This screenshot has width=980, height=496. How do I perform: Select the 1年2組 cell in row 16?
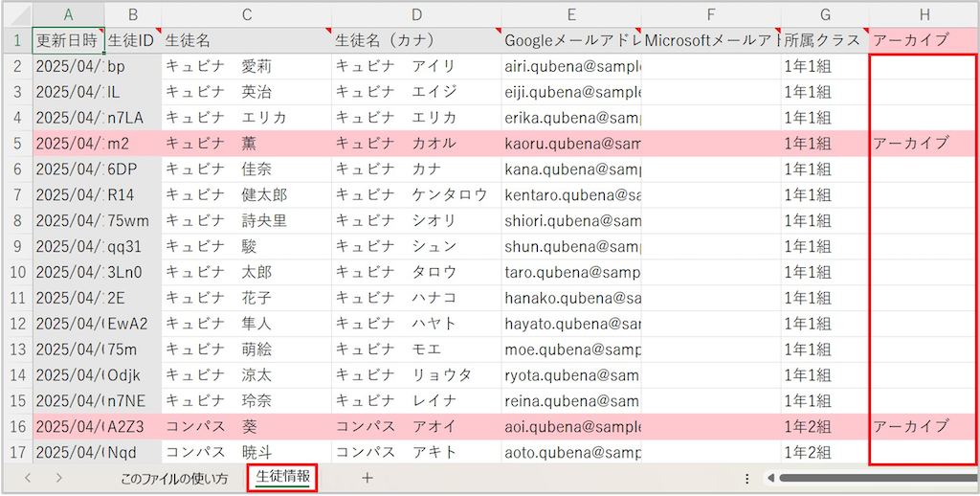click(x=824, y=426)
